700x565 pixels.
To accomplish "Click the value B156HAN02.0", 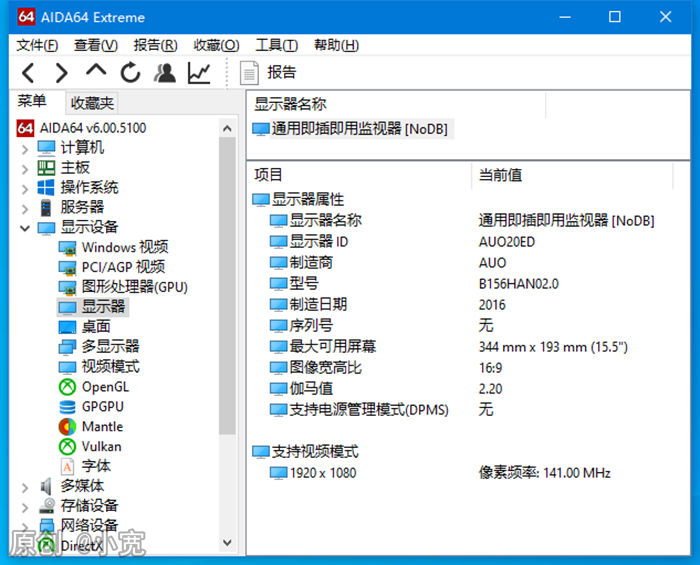I will click(x=518, y=284).
